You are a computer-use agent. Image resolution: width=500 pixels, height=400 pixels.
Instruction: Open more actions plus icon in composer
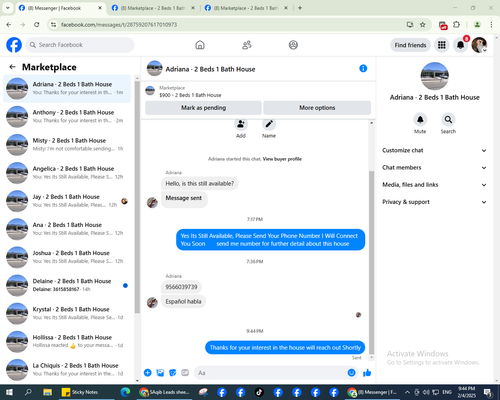tap(148, 373)
